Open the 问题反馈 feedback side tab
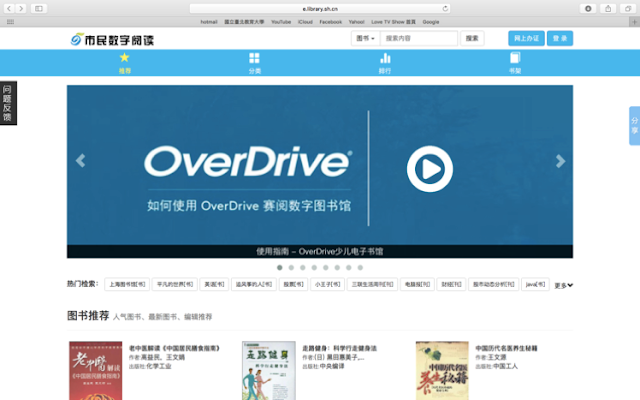This screenshot has height=400, width=640. [x=8, y=103]
